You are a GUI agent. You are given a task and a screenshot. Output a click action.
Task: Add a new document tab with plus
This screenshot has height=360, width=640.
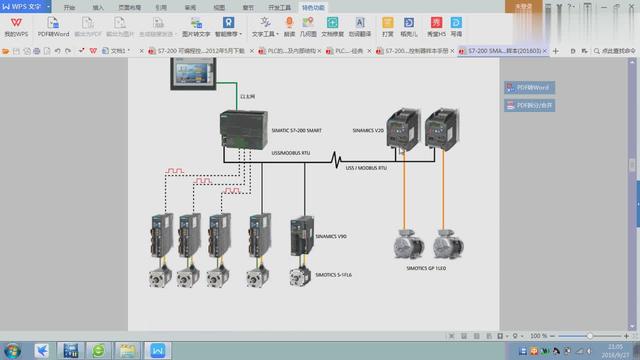click(x=556, y=51)
